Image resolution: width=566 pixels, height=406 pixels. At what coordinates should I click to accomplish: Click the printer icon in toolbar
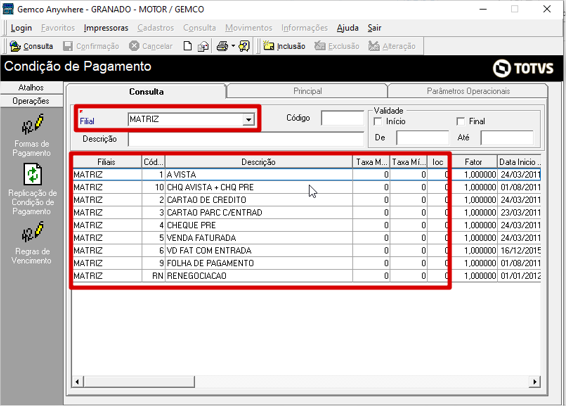222,46
